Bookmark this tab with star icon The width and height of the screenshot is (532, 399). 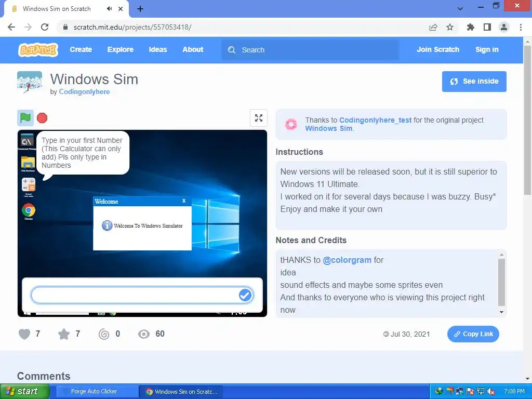(450, 27)
